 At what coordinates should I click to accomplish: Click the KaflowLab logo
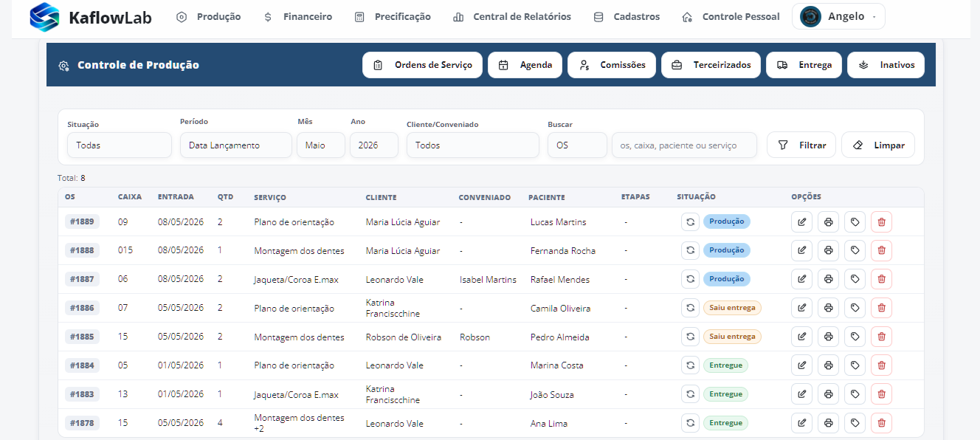point(91,17)
